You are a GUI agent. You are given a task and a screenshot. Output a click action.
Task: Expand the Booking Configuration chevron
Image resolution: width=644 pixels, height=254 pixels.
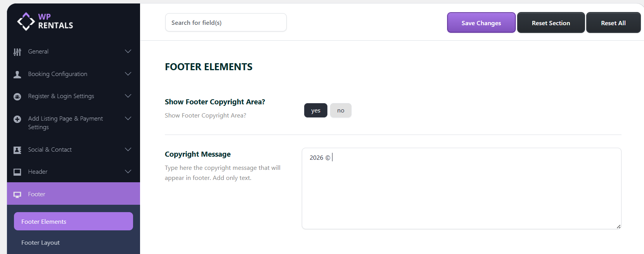pyautogui.click(x=128, y=74)
